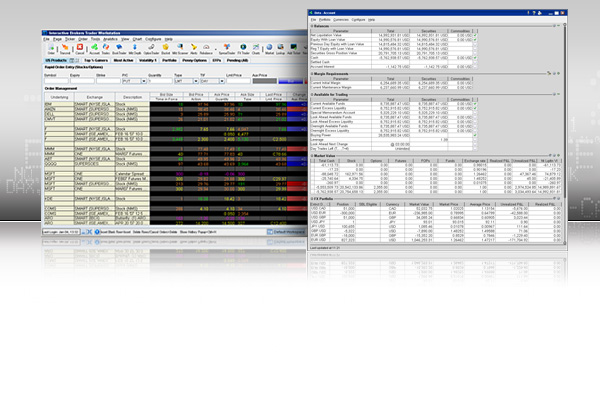Click the Market globe toolbar icon
600x400 pixels.
[x=269, y=47]
